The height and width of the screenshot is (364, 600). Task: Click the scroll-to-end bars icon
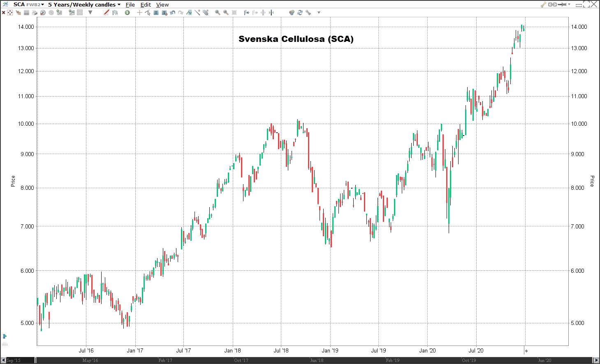tap(271, 13)
